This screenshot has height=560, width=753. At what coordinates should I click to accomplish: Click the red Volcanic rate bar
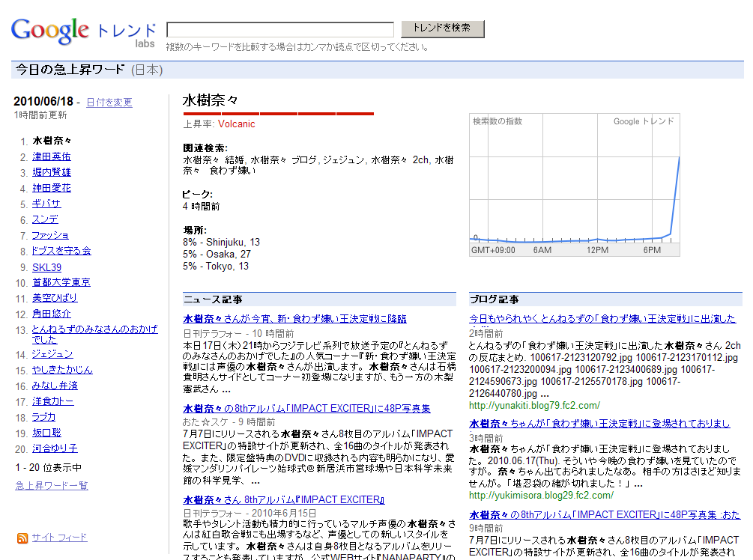278,113
